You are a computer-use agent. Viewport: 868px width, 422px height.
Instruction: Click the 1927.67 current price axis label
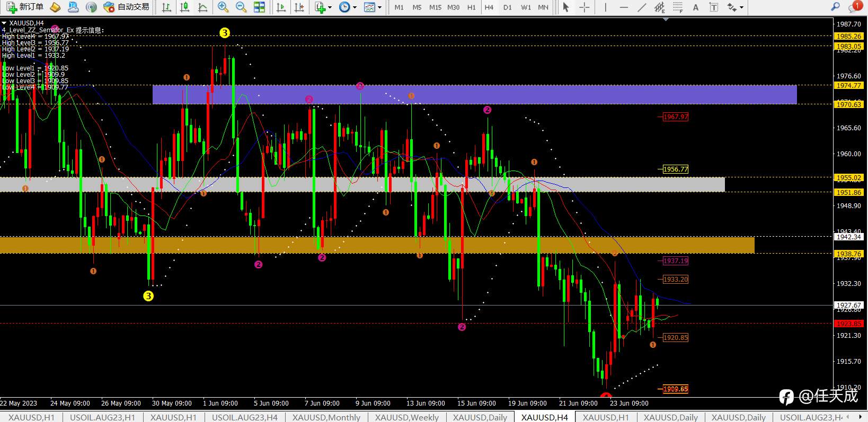[849, 305]
